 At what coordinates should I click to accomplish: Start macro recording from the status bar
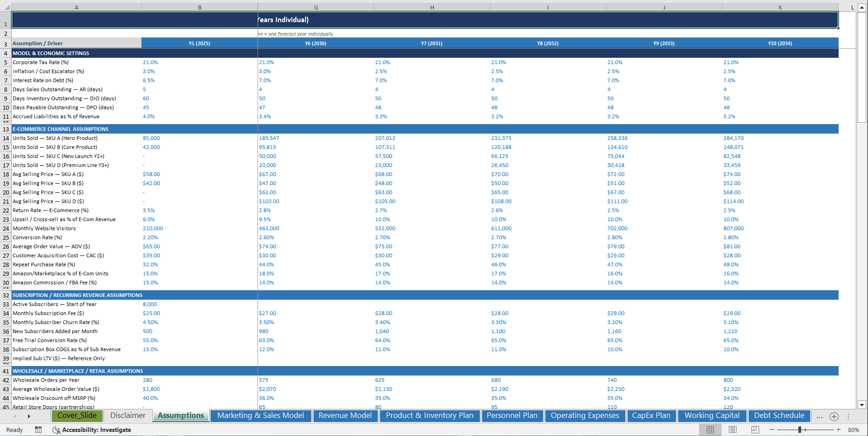38,430
